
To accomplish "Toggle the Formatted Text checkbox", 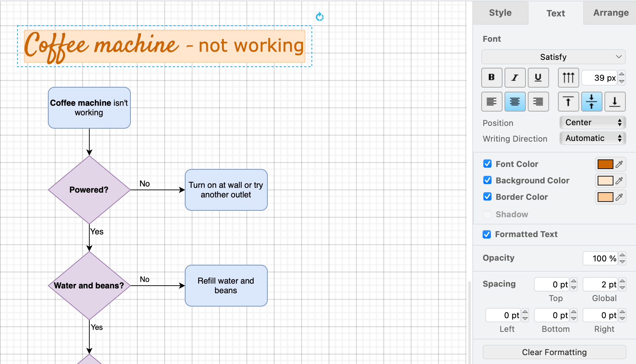I will tap(487, 234).
